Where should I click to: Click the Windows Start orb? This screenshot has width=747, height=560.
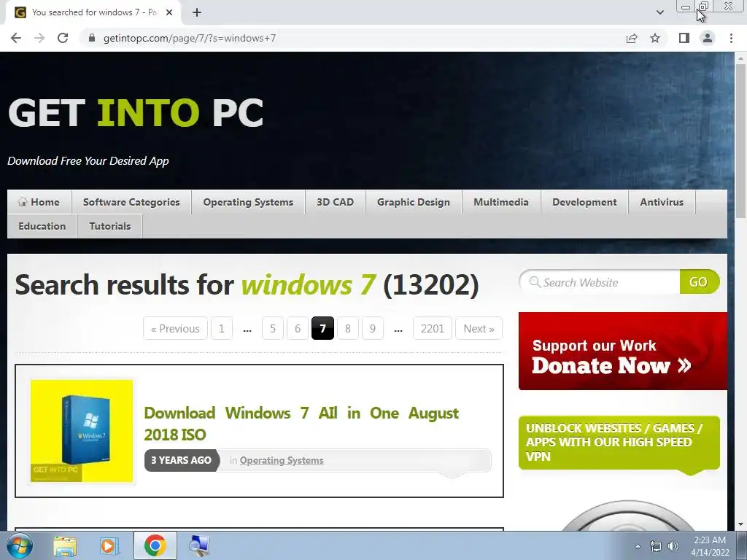19,545
